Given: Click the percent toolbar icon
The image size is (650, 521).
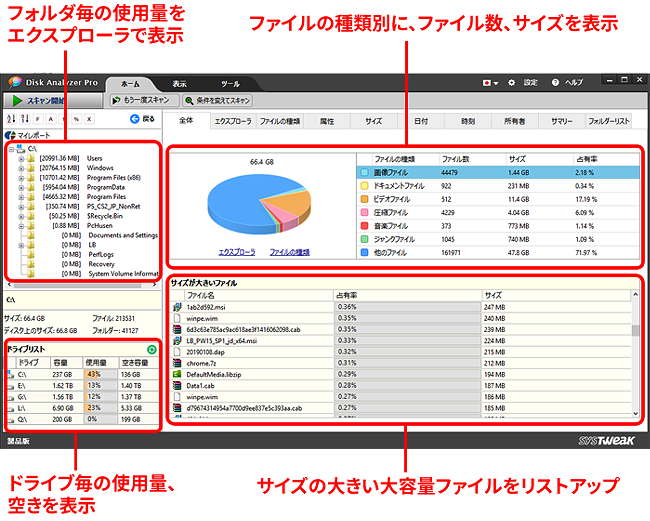Looking at the screenshot, I should [x=76, y=119].
